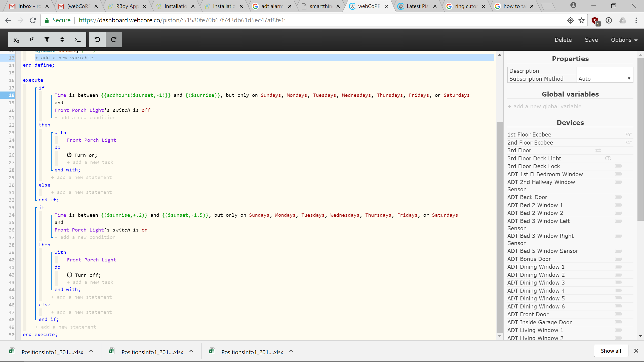Click the code editor vertical scrollbar thumb
Viewport: 644px width, 362px height.
[500, 227]
